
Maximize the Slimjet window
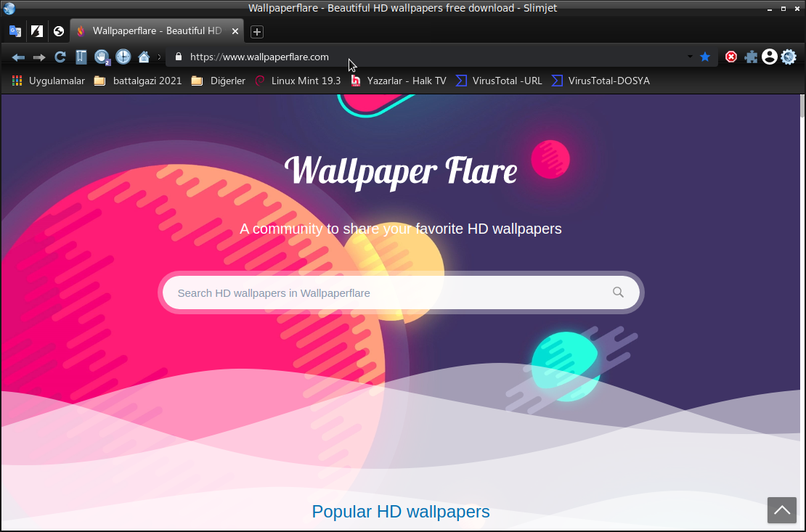pyautogui.click(x=783, y=9)
